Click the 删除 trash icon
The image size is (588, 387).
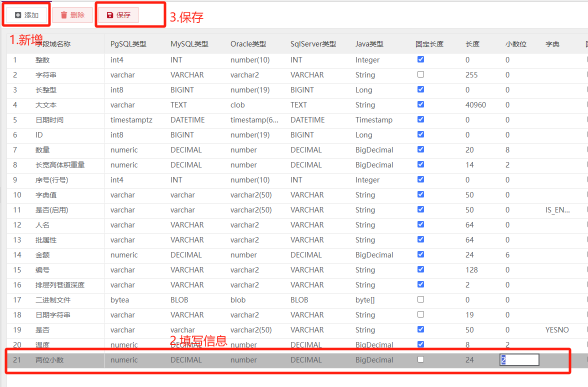click(64, 15)
